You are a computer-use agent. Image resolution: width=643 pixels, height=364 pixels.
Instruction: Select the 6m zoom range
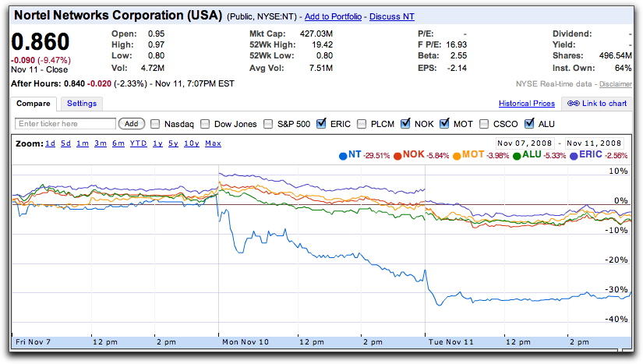(118, 143)
